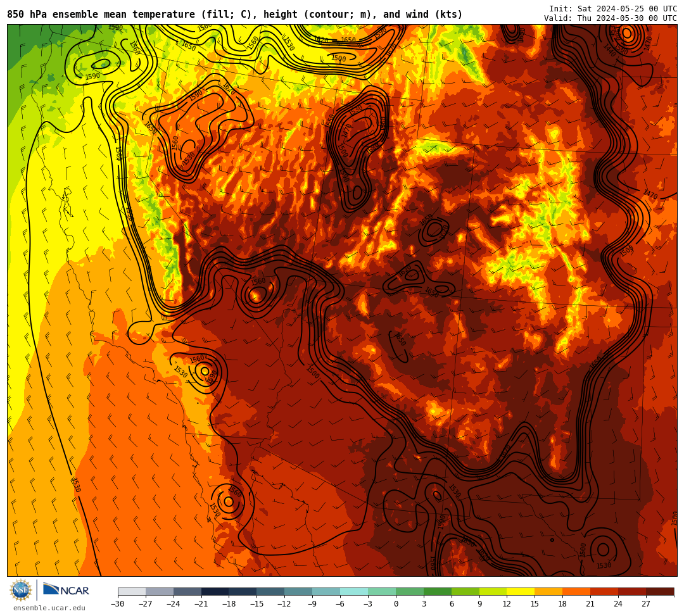
Task: Pick the 0 to 3 green colorbar segment
Action: coord(410,591)
